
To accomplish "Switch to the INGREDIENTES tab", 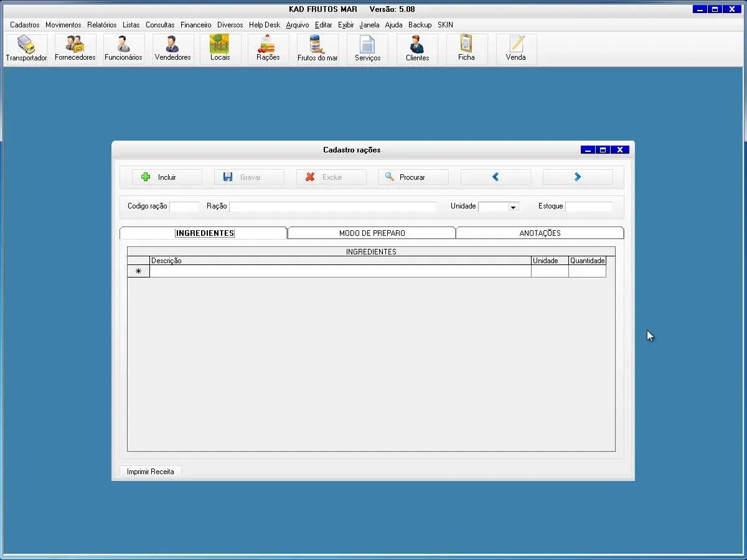I will tap(204, 233).
